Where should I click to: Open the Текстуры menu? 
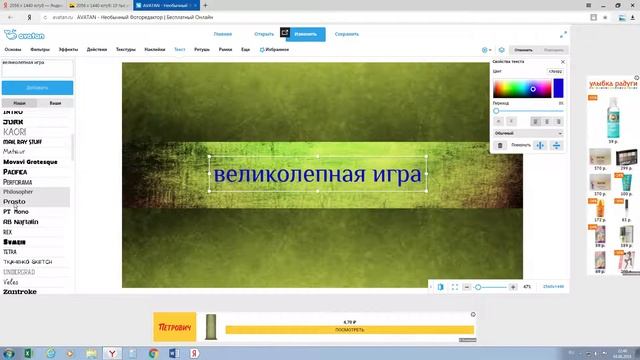click(126, 49)
